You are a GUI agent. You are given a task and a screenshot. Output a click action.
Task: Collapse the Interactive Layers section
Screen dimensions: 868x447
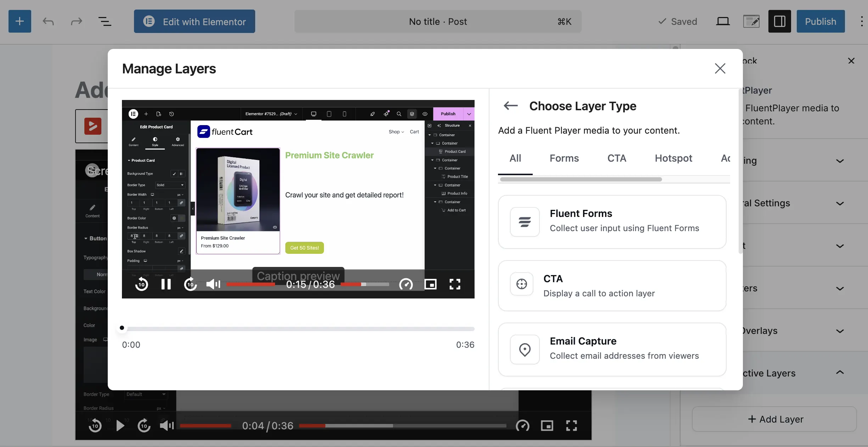[x=840, y=373]
